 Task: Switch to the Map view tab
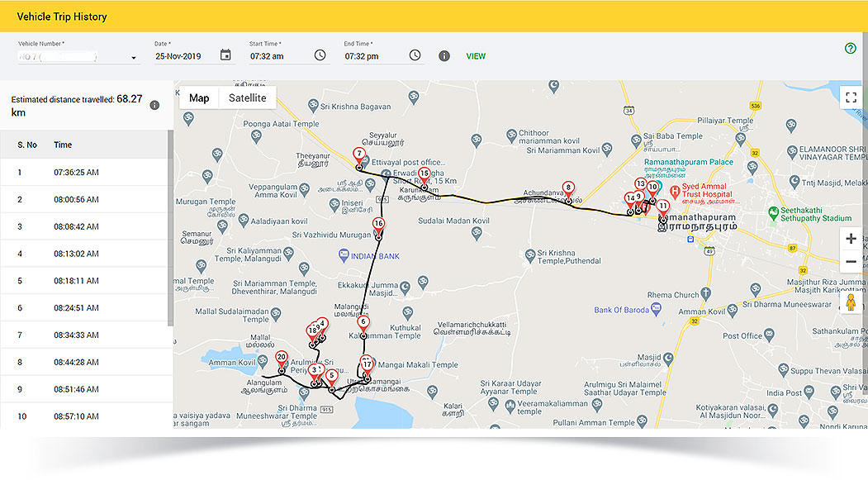coord(199,97)
